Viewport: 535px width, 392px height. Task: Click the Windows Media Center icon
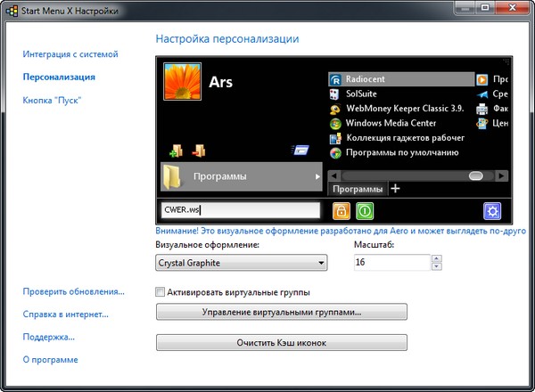(x=335, y=124)
